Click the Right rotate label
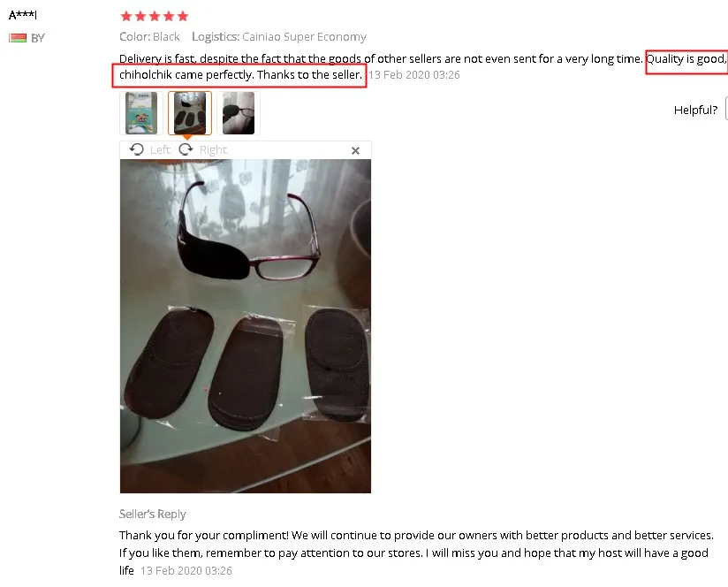Image resolution: width=728 pixels, height=587 pixels. [213, 150]
